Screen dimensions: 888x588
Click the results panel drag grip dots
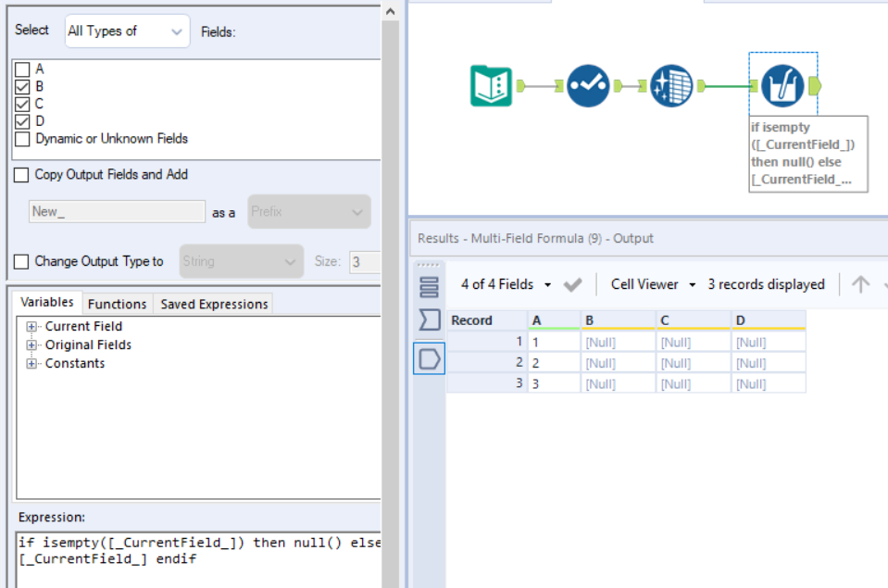[428, 265]
